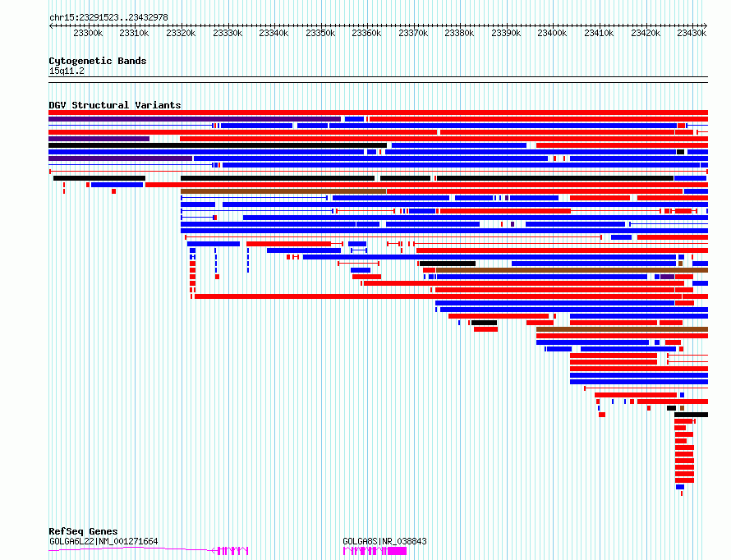The width and height of the screenshot is (731, 560).
Task: Click the black variant bar above the stacked red bars
Action: pyautogui.click(x=691, y=415)
